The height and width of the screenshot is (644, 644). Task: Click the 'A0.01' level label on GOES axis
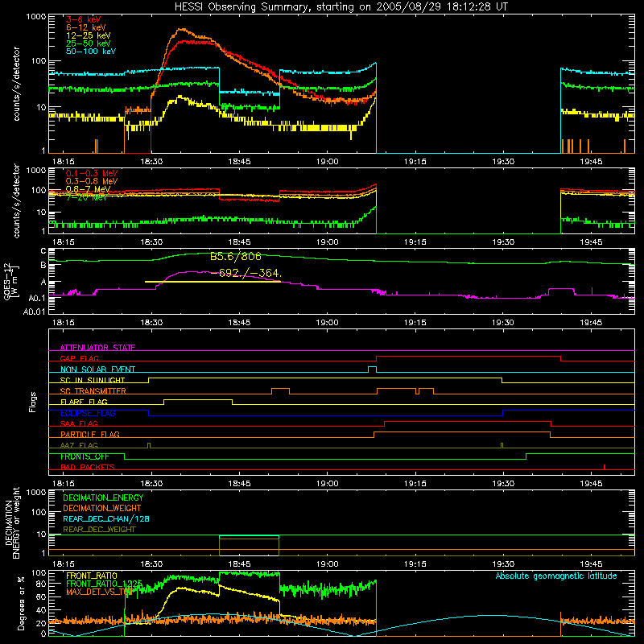pos(35,312)
